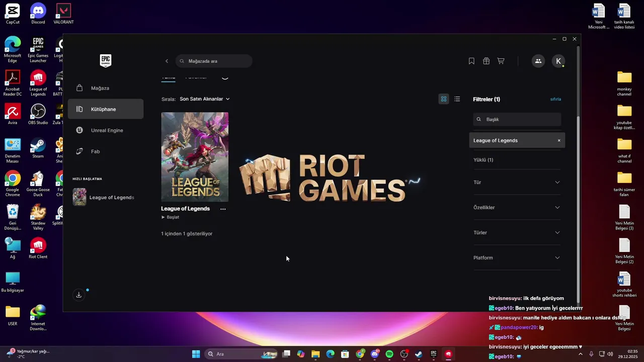Click Başlat under League of Legends
This screenshot has height=362, width=644.
pyautogui.click(x=170, y=217)
